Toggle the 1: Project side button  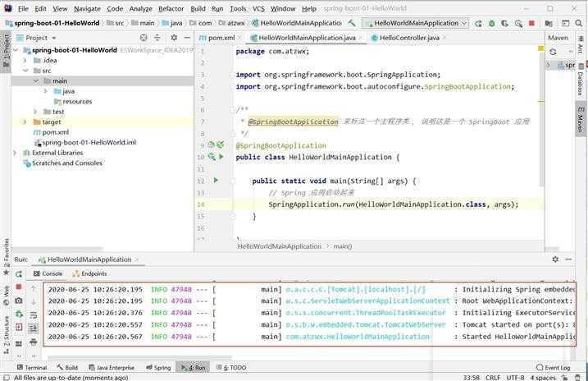tap(7, 50)
